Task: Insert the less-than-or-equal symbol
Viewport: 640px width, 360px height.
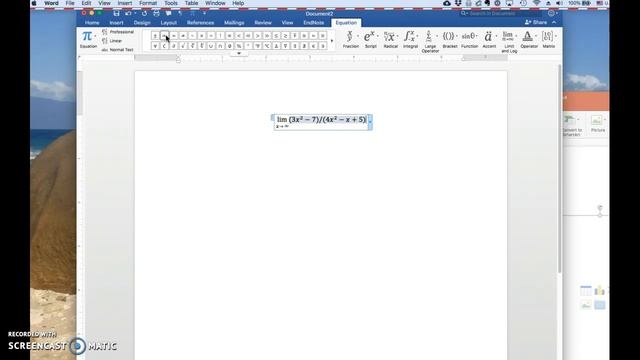Action: point(276,36)
